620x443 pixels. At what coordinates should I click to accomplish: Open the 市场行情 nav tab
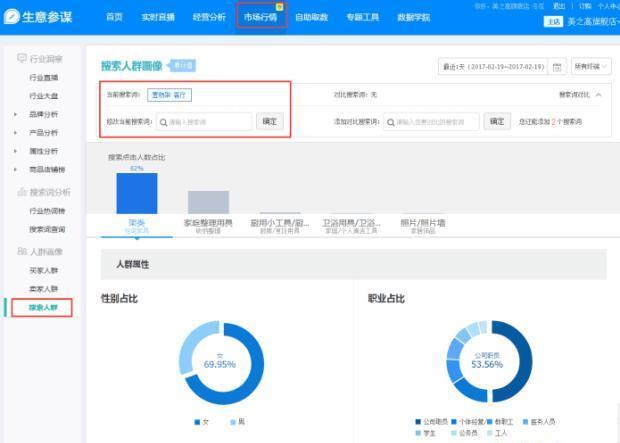click(260, 17)
